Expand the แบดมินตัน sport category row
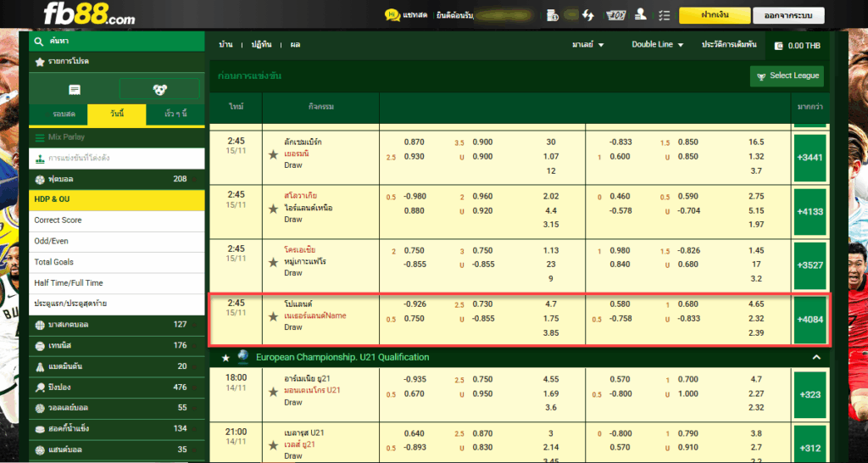This screenshot has width=868, height=463. click(117, 366)
